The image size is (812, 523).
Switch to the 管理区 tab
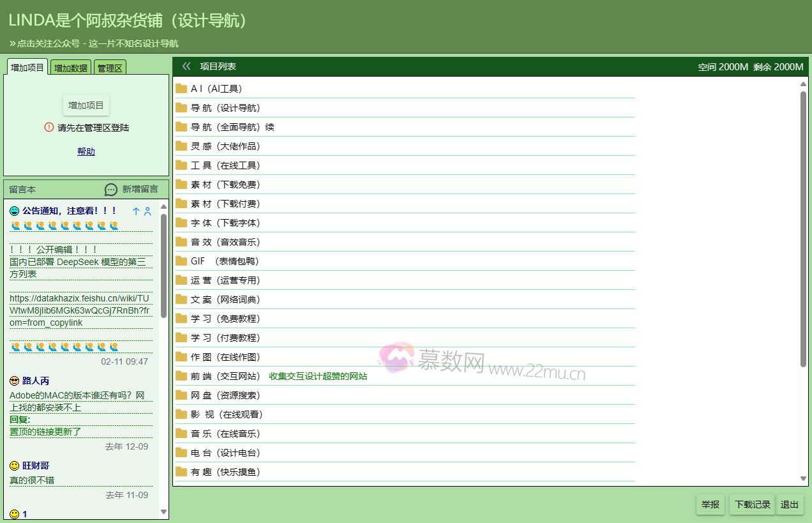tap(110, 68)
